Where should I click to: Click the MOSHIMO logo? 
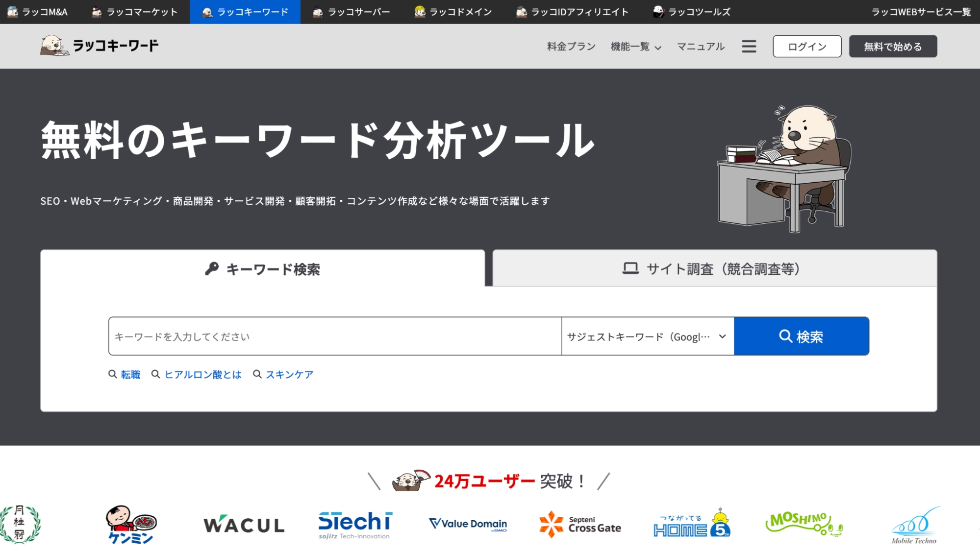click(804, 524)
